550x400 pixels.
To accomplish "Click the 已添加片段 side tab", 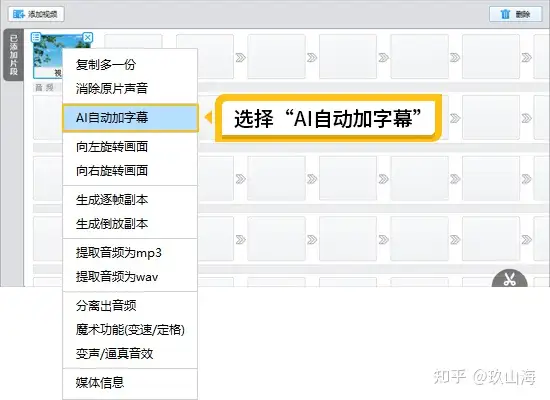I will pos(13,55).
